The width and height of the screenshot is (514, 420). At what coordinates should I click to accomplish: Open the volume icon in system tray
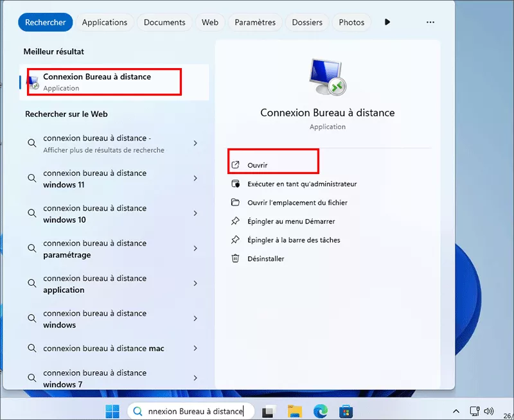(x=489, y=411)
